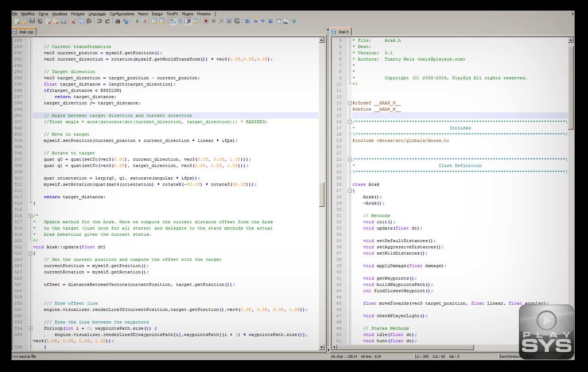Viewport: 588px width, 372px height.
Task: Place cursor on 'class Arak' line in Arak.h
Action: 366,184
